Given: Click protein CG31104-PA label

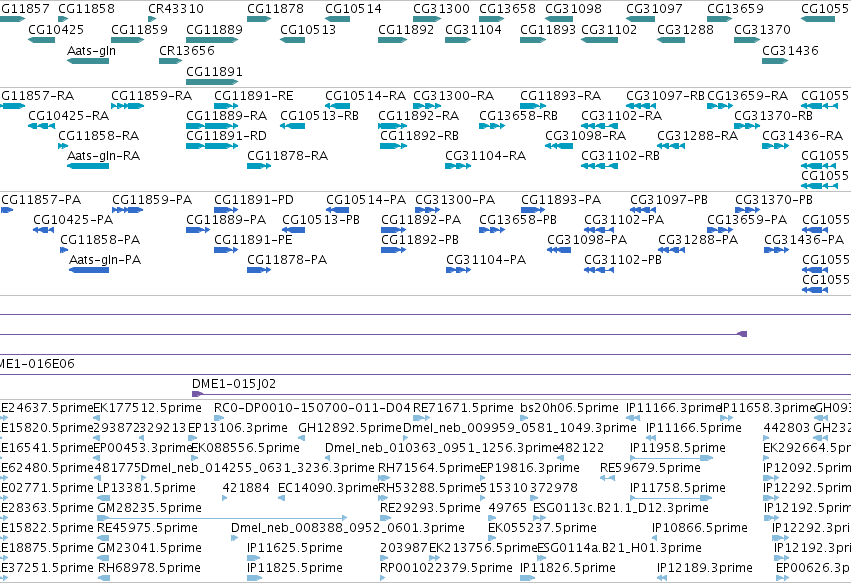Looking at the screenshot, I should tap(486, 260).
